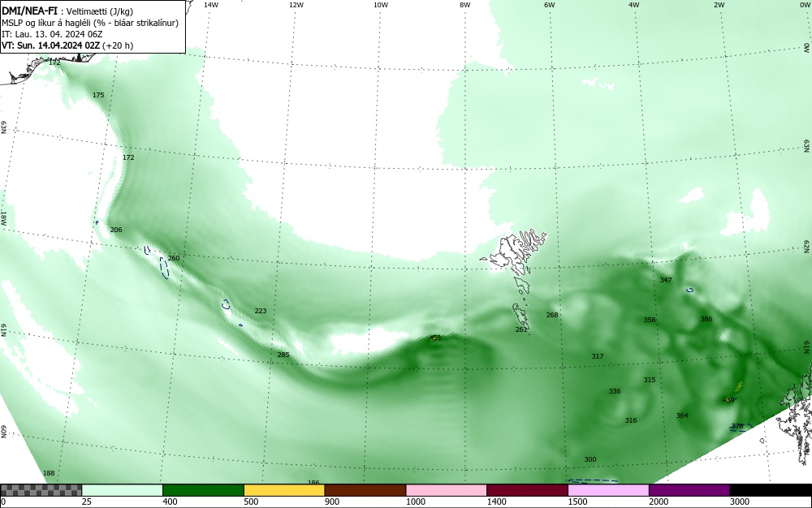This screenshot has height=508, width=812.
Task: Click the purple 2000–3000 legend swatch
Action: (x=689, y=490)
